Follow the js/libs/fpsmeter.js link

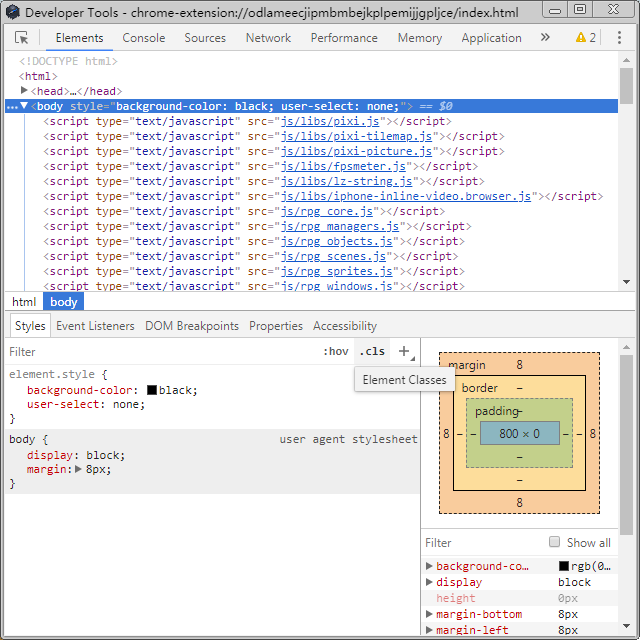pyautogui.click(x=343, y=167)
